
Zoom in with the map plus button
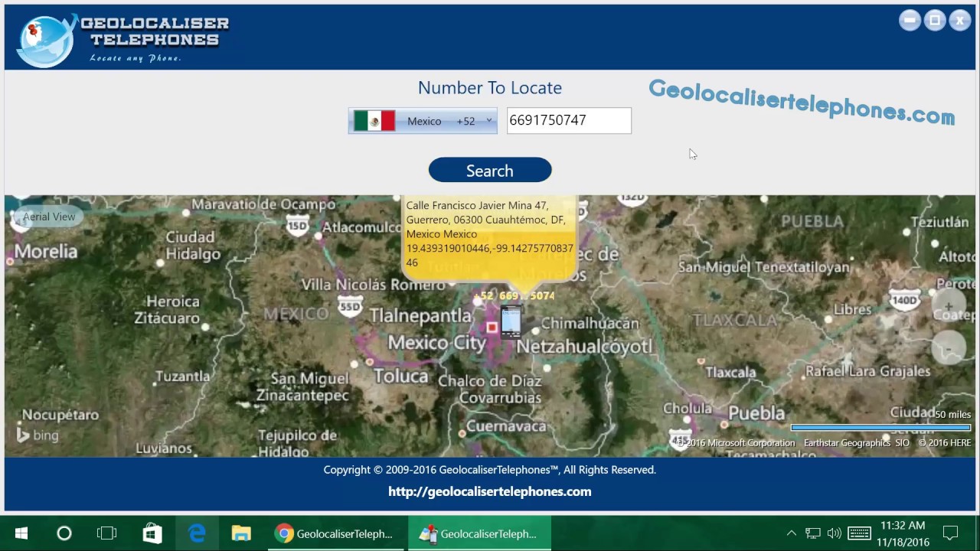(949, 307)
